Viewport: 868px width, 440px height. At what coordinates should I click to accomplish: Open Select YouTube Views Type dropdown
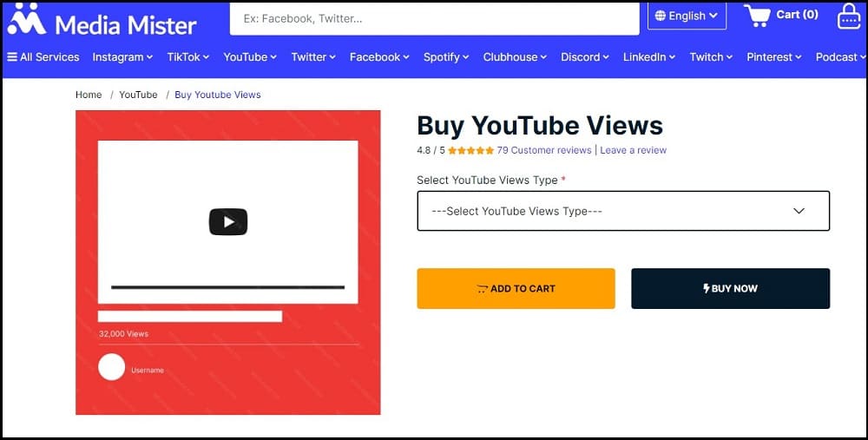[x=623, y=211]
